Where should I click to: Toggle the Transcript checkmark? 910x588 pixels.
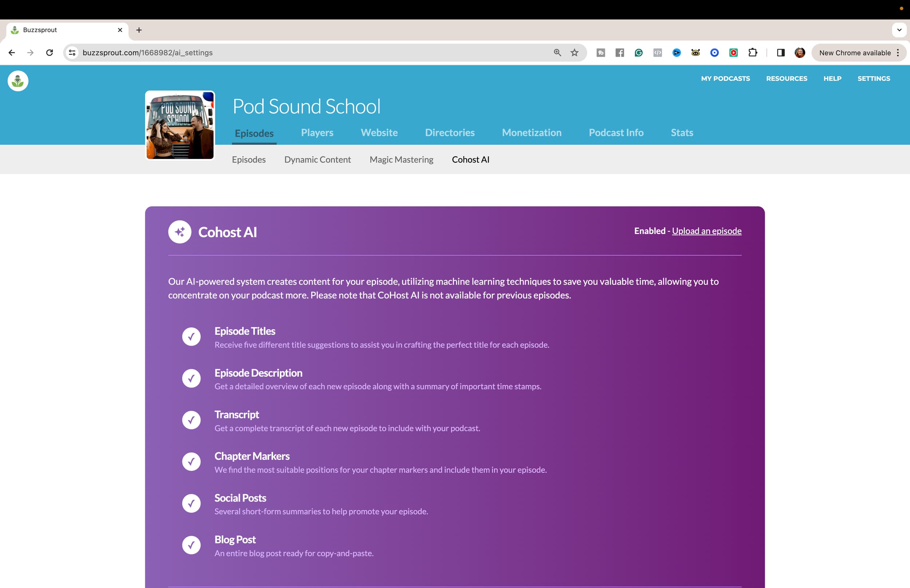191,420
